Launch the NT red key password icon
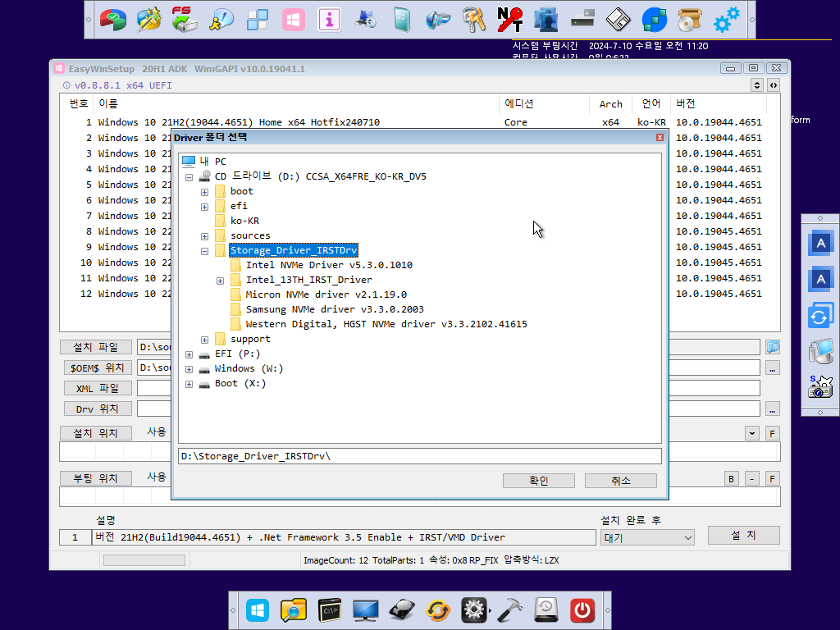 (x=509, y=21)
